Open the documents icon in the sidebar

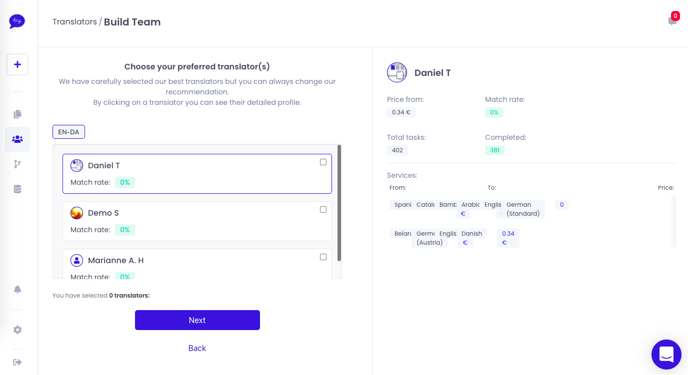(x=18, y=114)
